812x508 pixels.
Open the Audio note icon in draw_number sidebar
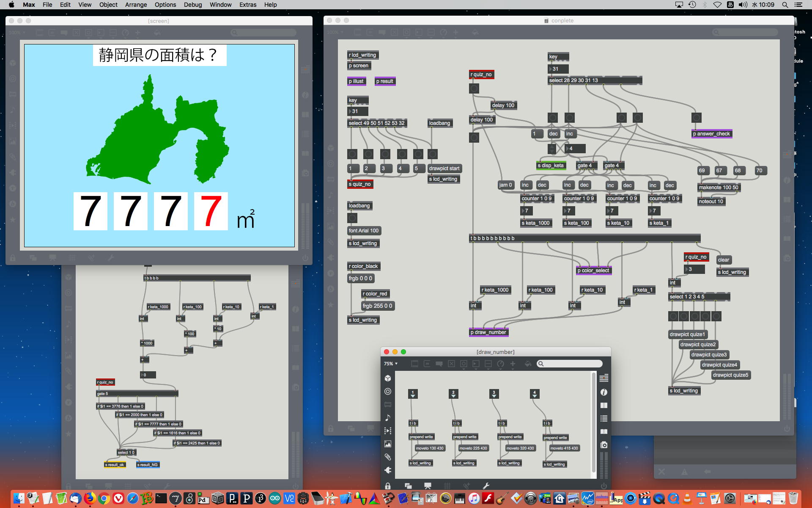pos(387,417)
